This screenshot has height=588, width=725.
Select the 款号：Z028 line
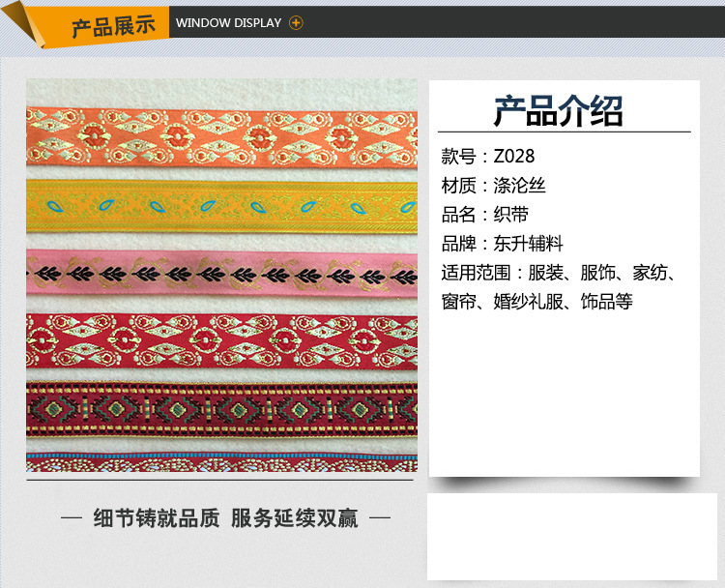pyautogui.click(x=488, y=157)
